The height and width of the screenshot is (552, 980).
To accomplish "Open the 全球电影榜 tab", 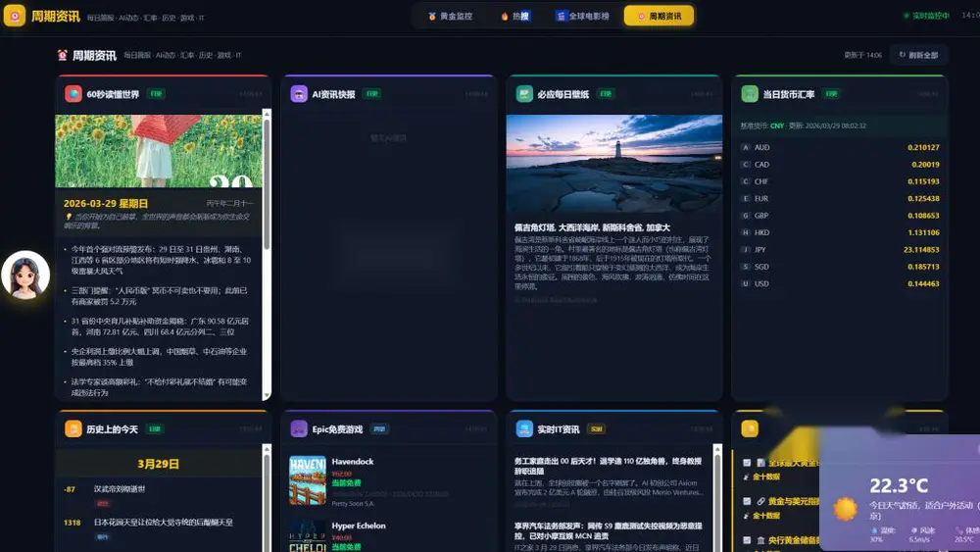I will pos(582,17).
